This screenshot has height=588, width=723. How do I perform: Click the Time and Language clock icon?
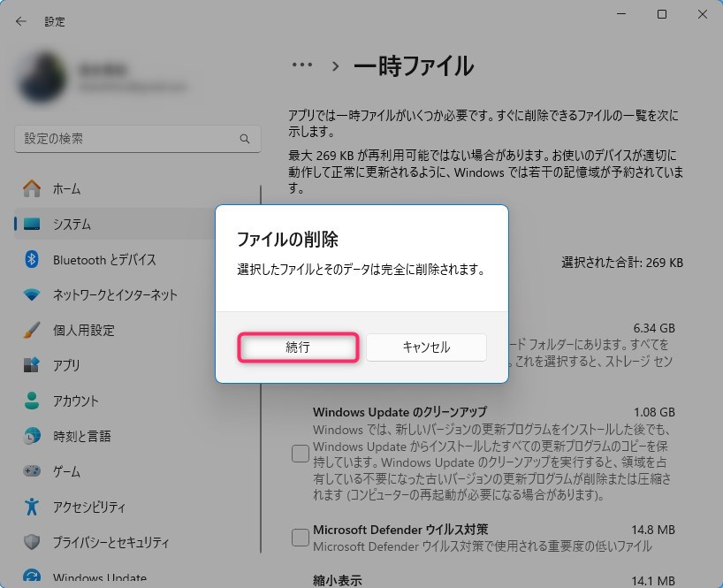tap(32, 436)
